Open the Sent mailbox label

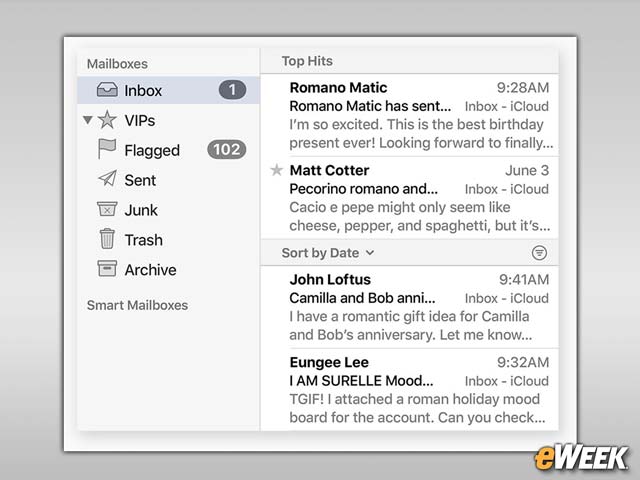pyautogui.click(x=140, y=180)
